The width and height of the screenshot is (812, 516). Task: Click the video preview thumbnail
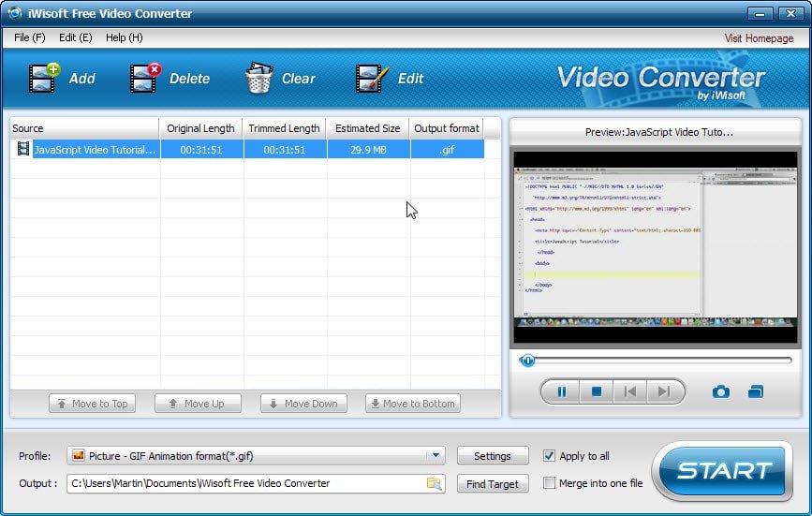click(x=656, y=247)
